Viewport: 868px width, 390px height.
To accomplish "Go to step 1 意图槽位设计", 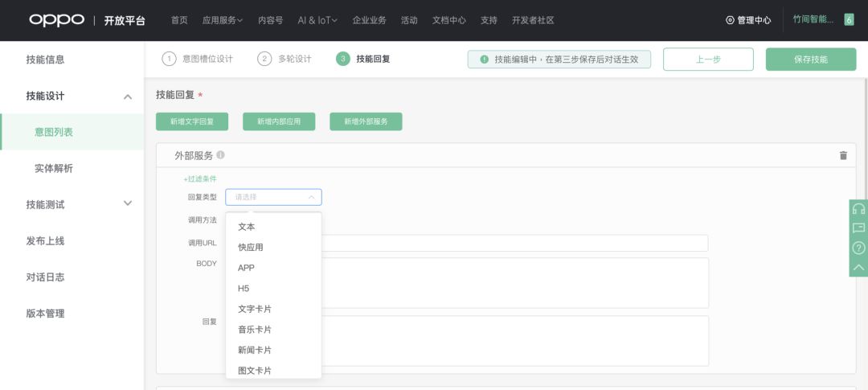I will (198, 59).
